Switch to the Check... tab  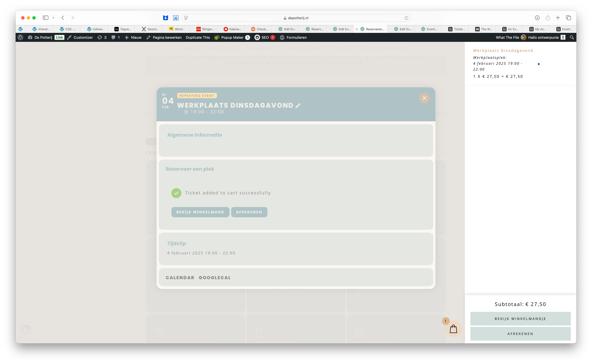pos(259,29)
